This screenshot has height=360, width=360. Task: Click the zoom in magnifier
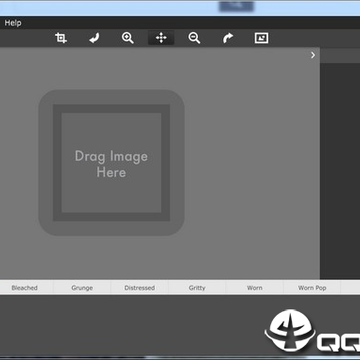click(x=128, y=38)
